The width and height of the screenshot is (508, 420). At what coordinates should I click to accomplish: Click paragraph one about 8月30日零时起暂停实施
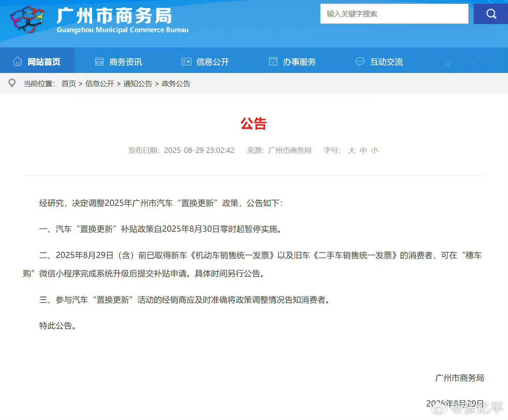click(161, 229)
